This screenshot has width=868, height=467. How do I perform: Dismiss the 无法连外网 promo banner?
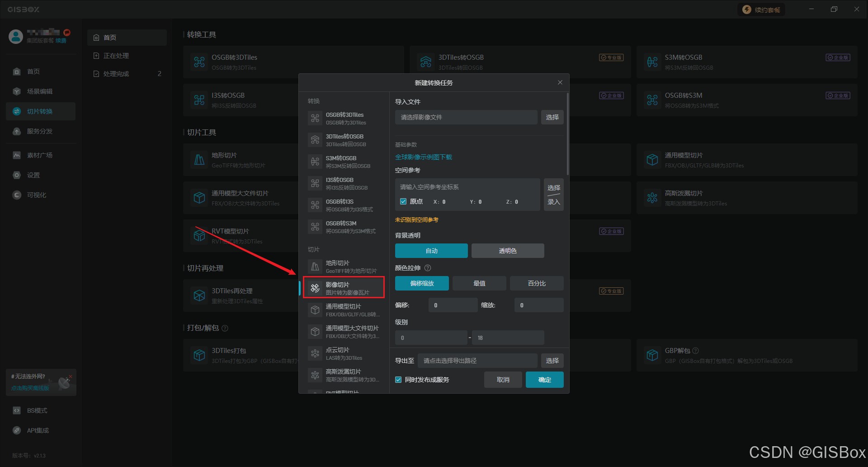pyautogui.click(x=71, y=376)
